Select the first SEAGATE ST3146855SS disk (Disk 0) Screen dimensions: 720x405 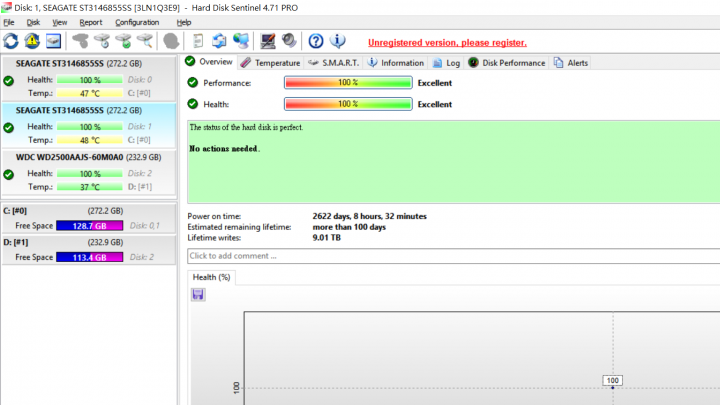[89, 78]
